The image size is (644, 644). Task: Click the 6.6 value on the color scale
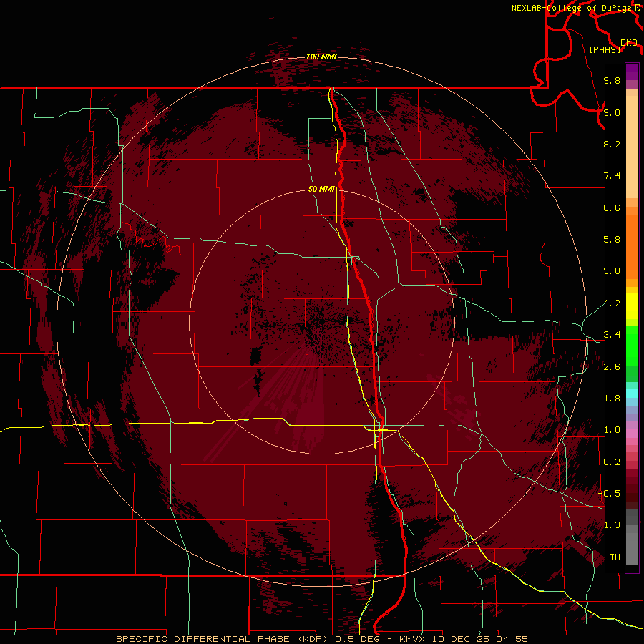[x=612, y=208]
